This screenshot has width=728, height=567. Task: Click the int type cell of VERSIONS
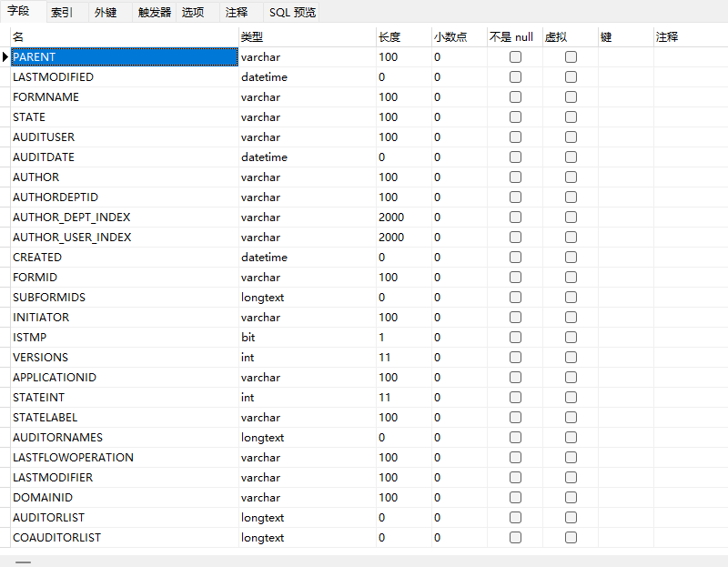(x=308, y=357)
